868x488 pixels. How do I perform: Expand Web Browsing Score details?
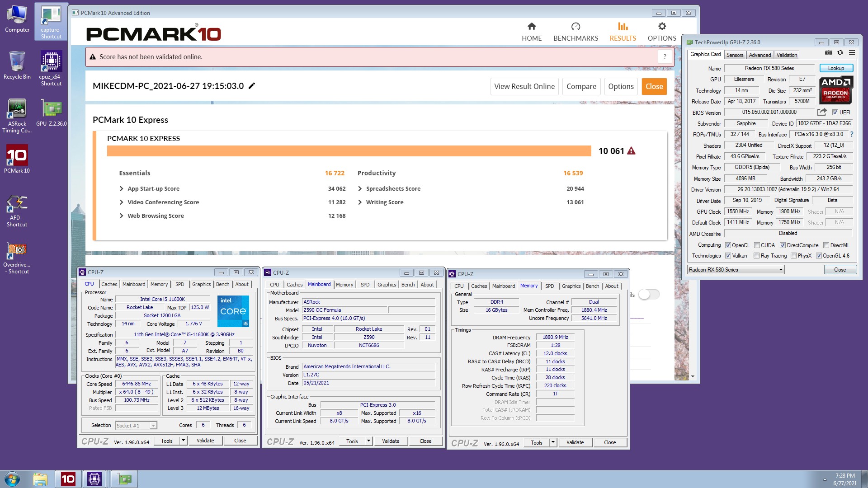(121, 216)
